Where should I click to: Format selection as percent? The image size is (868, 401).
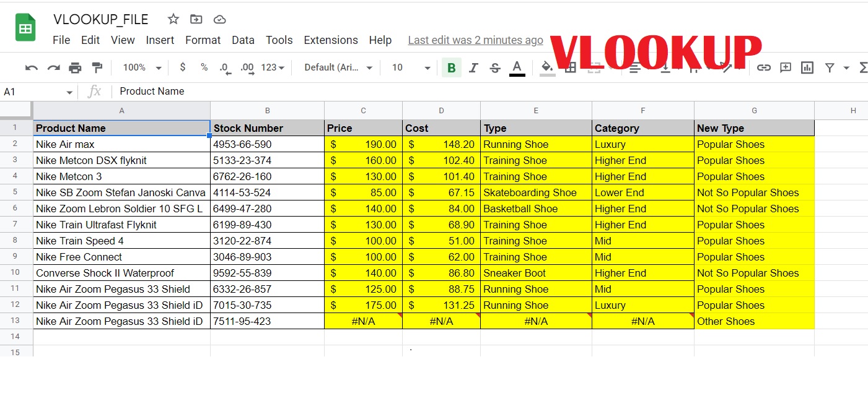pos(204,67)
